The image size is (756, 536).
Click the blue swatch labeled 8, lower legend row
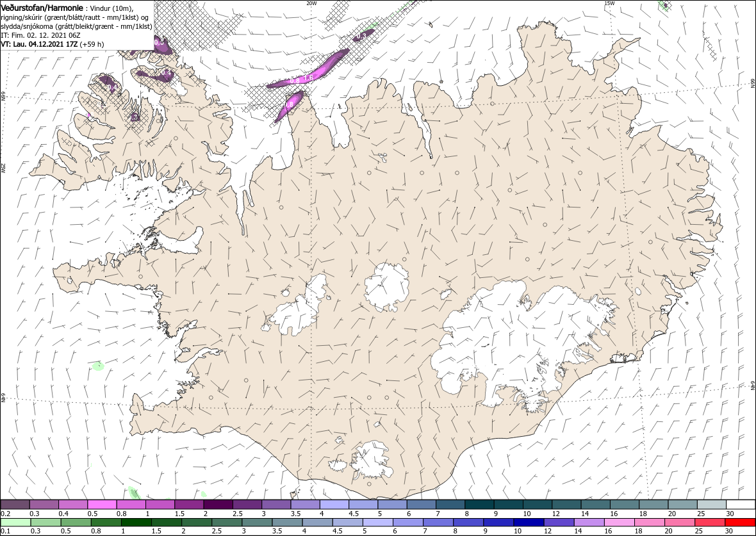[x=468, y=523]
